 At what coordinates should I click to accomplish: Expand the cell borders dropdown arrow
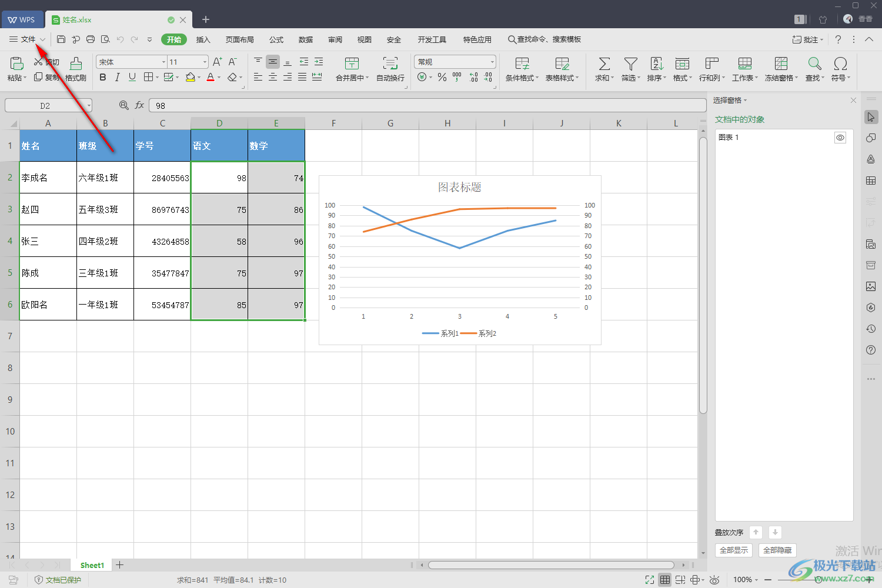(157, 78)
